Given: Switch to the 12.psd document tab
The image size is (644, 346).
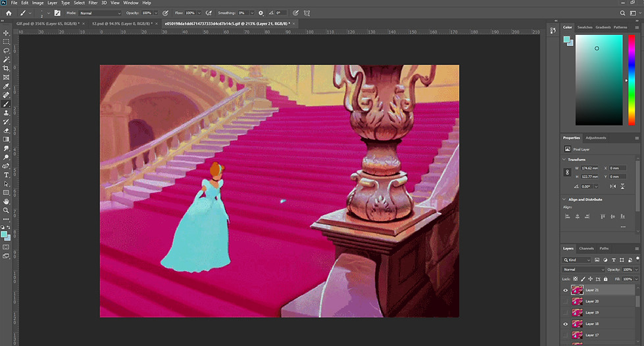Looking at the screenshot, I should tap(122, 24).
